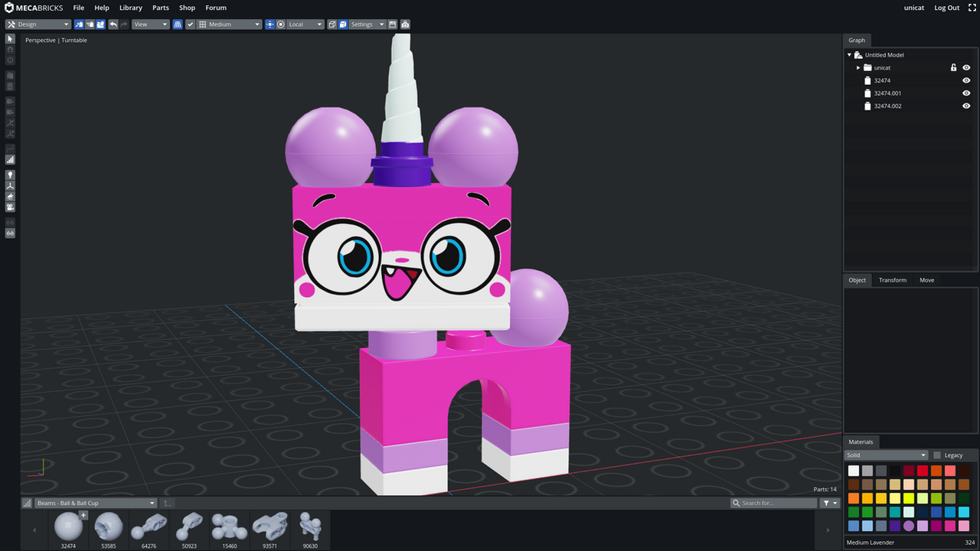Click the save disk icon in toolbar

(x=393, y=24)
